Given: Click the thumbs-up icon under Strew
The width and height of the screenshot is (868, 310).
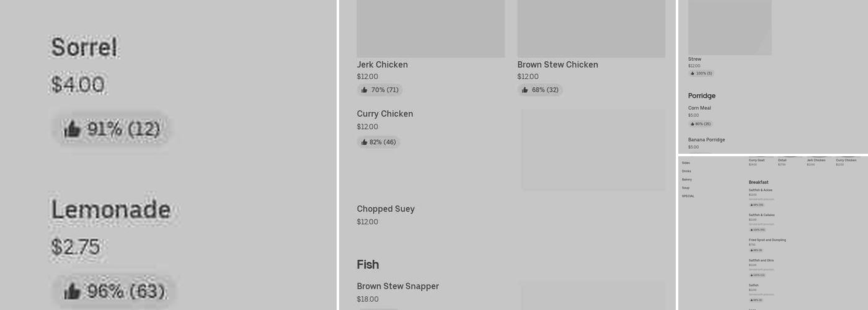Looking at the screenshot, I should coord(693,73).
